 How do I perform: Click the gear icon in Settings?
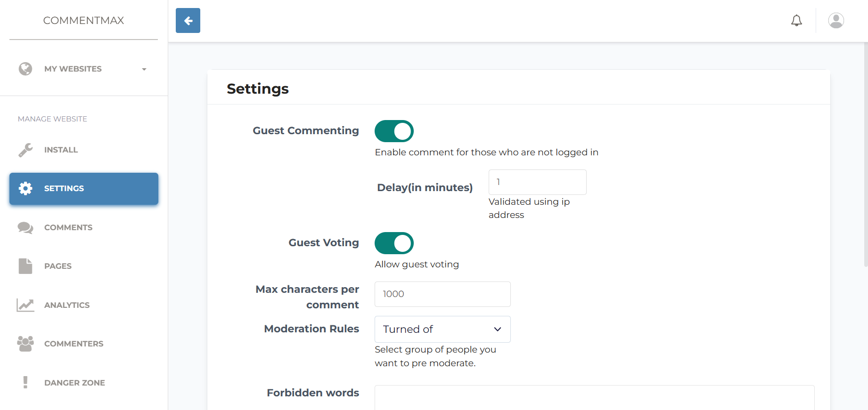[25, 188]
